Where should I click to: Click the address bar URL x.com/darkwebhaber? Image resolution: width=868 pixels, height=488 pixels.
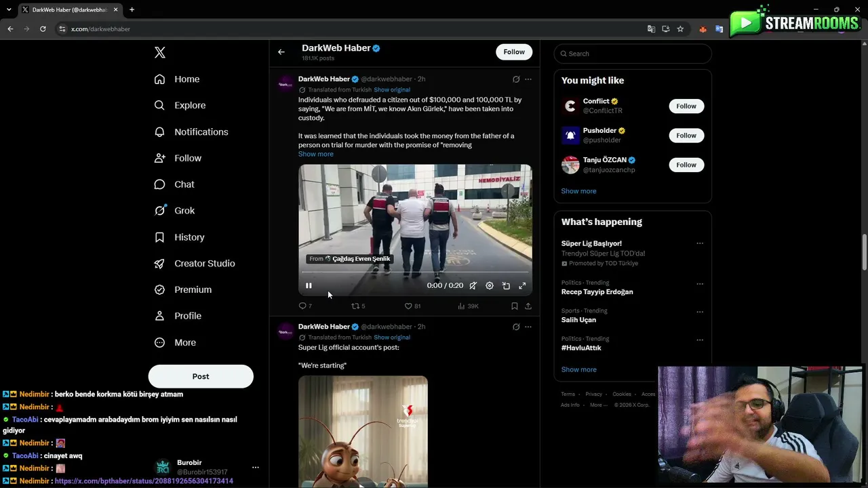(x=100, y=29)
